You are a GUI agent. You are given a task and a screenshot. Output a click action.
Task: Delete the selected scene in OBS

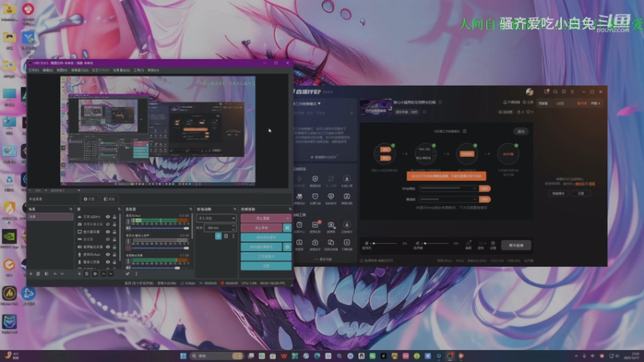tap(38, 274)
